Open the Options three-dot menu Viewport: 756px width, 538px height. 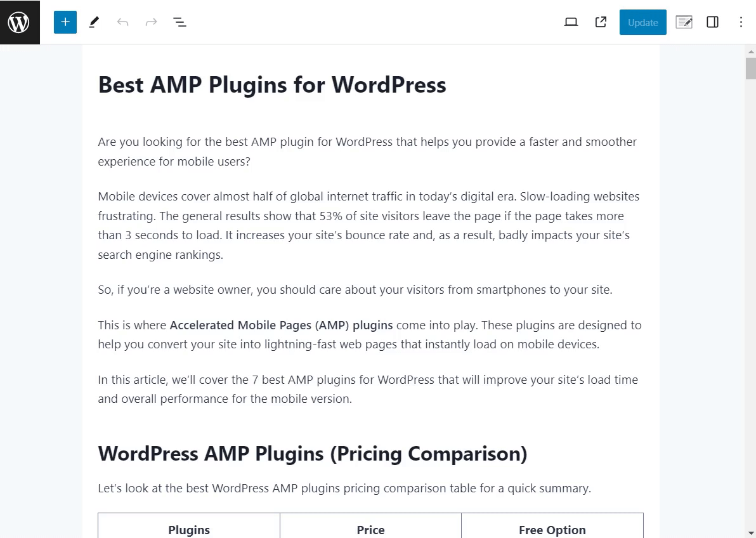pos(741,22)
